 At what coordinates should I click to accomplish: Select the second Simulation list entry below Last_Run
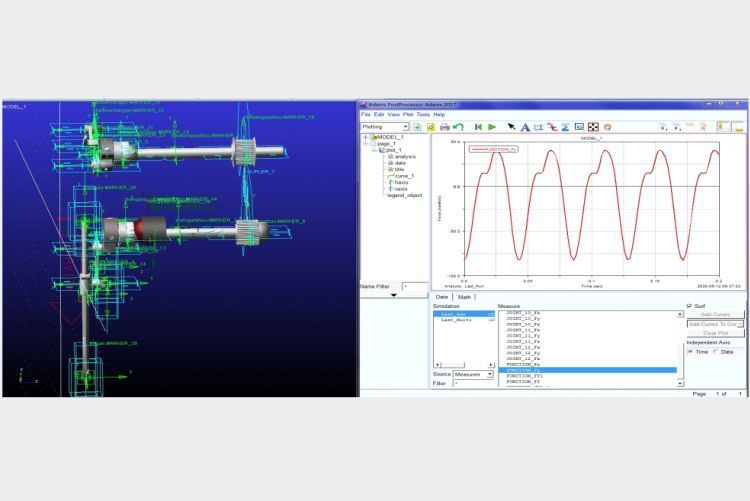pos(464,320)
